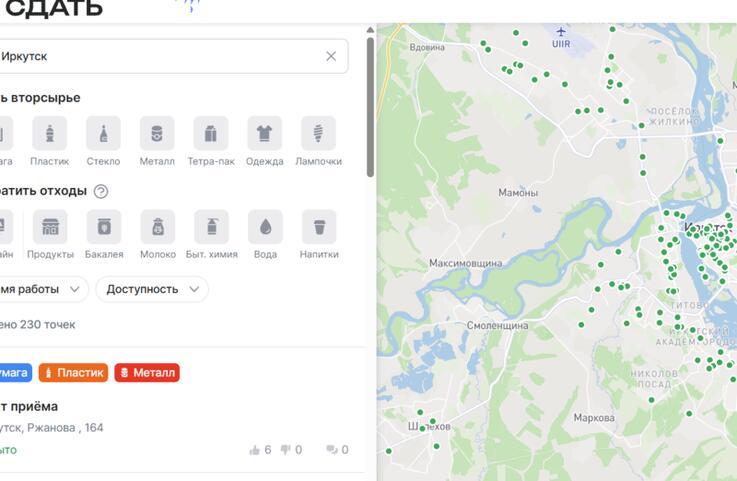Click the Вдовина label on map
This screenshot has width=737, height=481.
tap(427, 47)
